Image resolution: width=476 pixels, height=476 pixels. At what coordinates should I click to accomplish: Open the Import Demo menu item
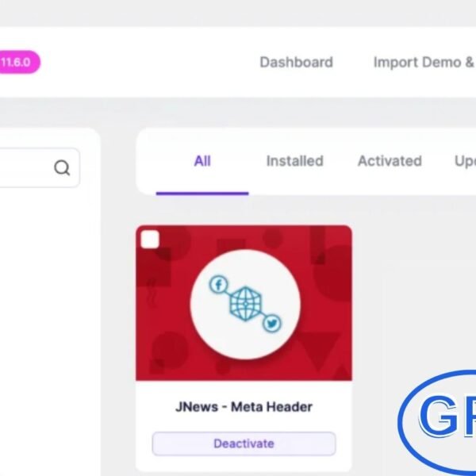(424, 62)
